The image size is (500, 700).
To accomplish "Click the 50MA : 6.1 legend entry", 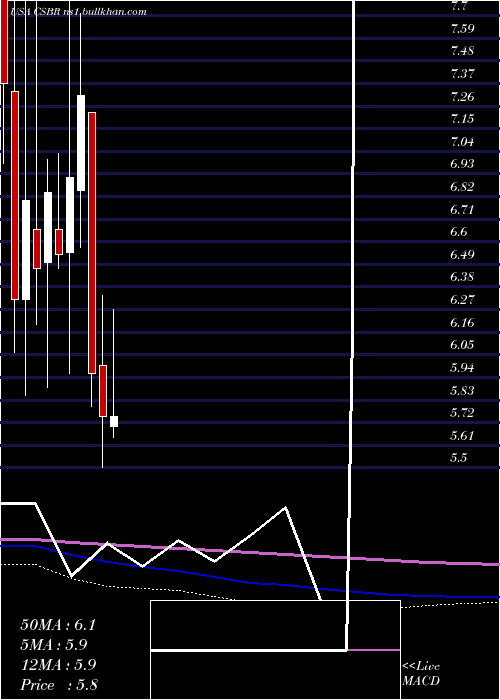I will [58, 625].
